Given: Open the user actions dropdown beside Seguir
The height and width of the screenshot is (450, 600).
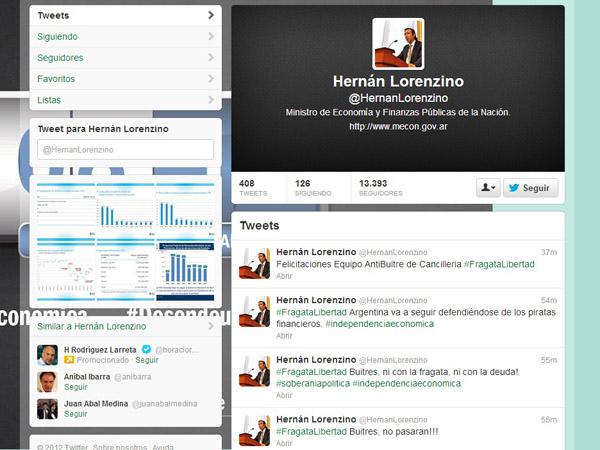Looking at the screenshot, I should (x=488, y=188).
